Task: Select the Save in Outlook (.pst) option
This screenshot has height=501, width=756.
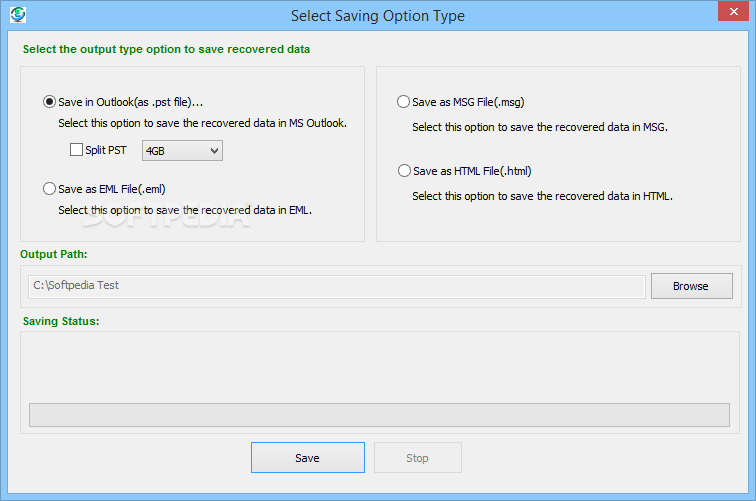Action: tap(50, 102)
